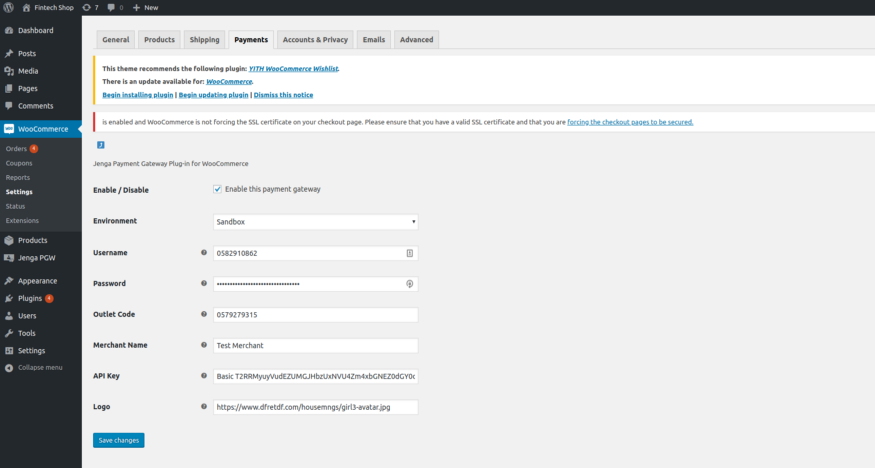This screenshot has width=875, height=468.
Task: Click the small Jenga logo icon
Action: [x=101, y=145]
